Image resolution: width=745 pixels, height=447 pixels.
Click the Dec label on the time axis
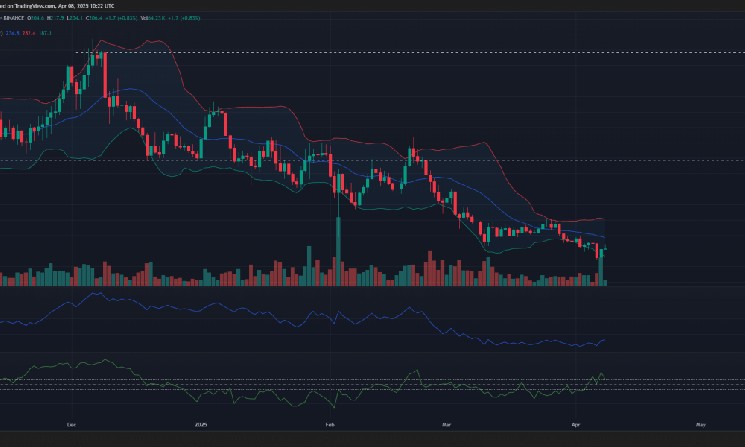[x=71, y=424]
